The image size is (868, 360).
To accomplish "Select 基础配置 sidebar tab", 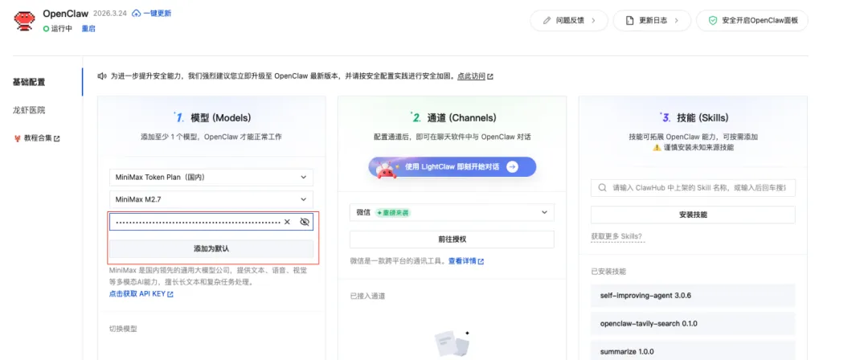I will tap(29, 82).
